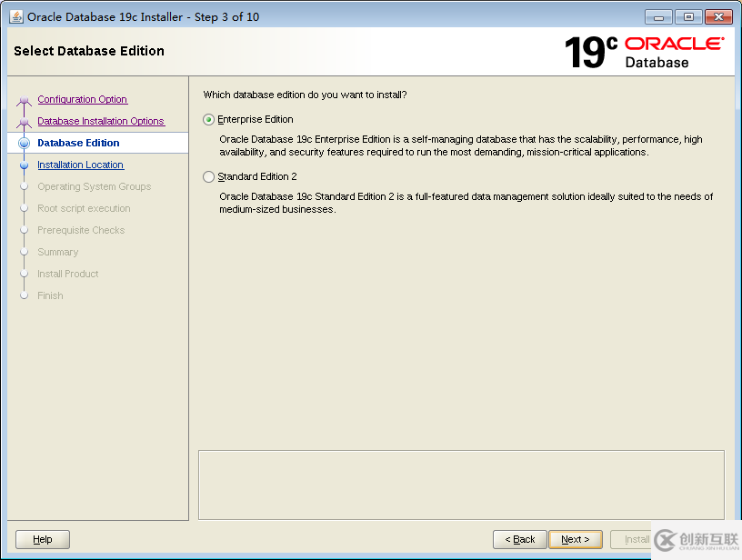Click the Database Installation Options step marker icon
The height and width of the screenshot is (560, 742).
click(x=25, y=122)
